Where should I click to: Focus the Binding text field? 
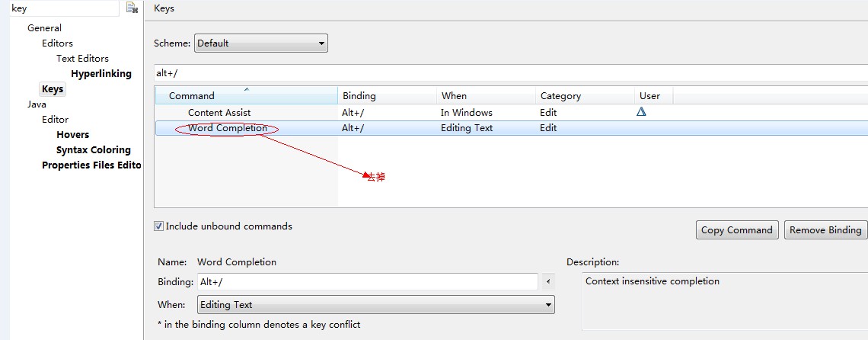[x=367, y=282]
